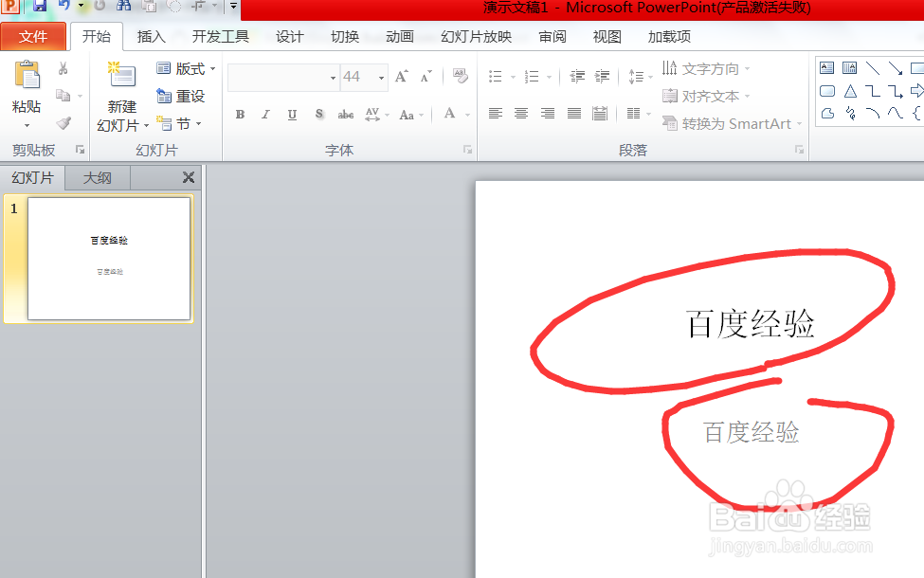Align text left
Viewport: 924px width, 578px height.
point(496,113)
